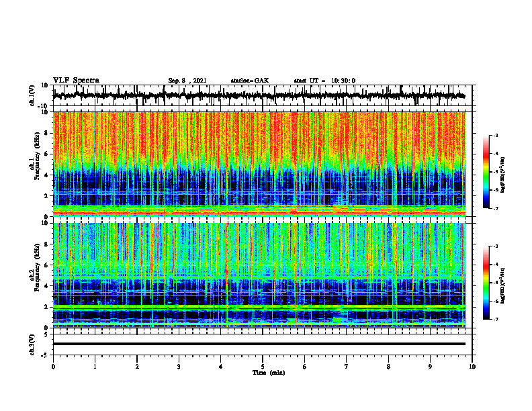
Task: Click the "-7" label below ch.2 color bar
Action: click(495, 320)
